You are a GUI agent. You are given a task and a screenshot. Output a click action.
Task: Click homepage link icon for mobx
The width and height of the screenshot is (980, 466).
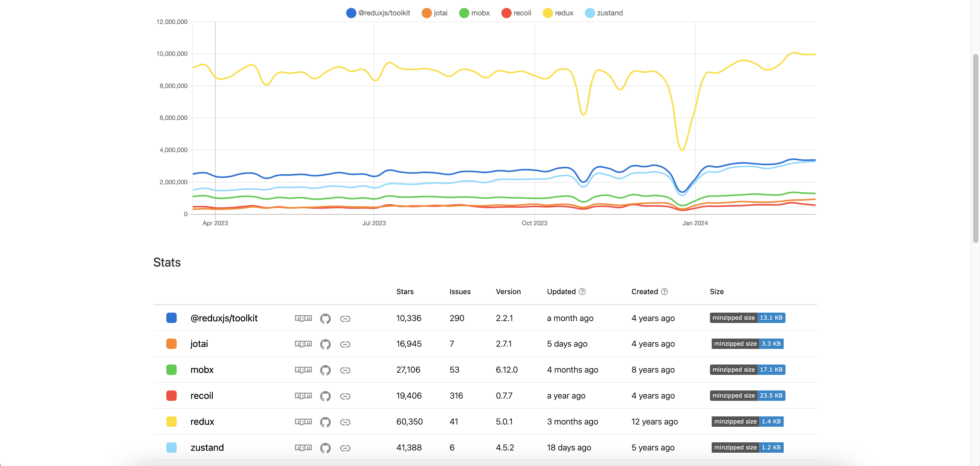[x=345, y=370]
